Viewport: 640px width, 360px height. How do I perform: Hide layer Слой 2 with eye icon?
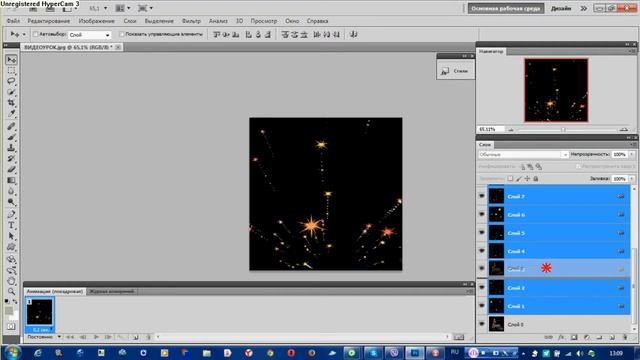coord(482,287)
